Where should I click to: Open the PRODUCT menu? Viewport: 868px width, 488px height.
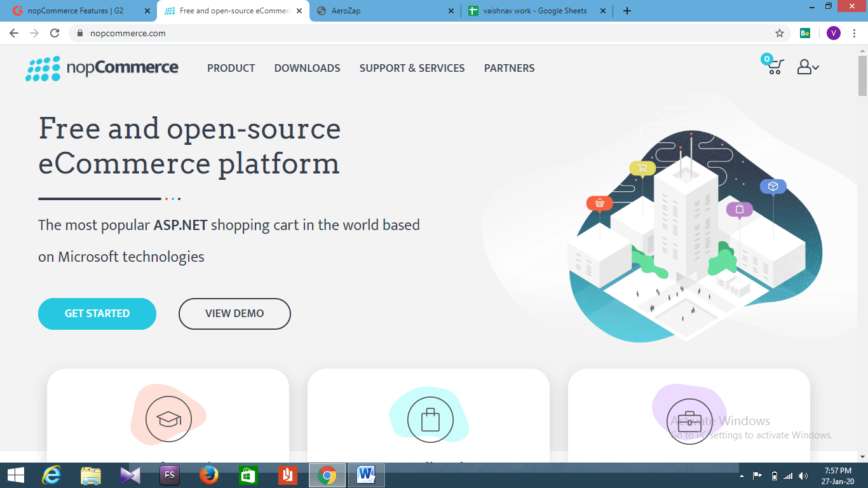(x=231, y=68)
